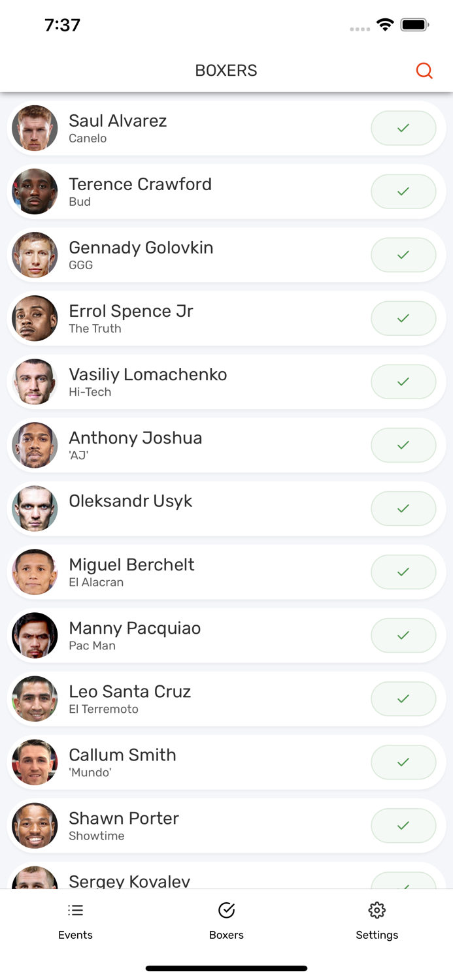453x980 pixels.
Task: Toggle Vasiliy Lomachenko's checkmark button
Action: [403, 382]
